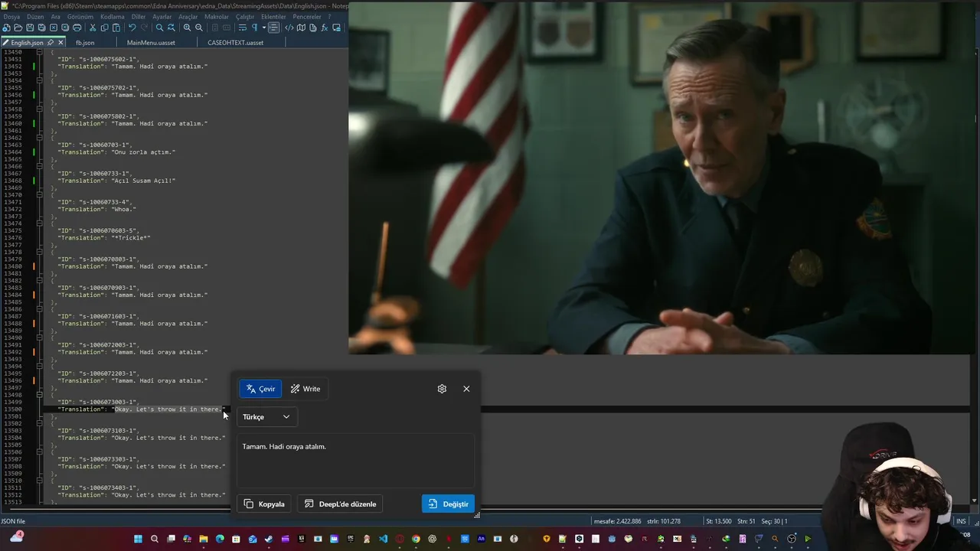Click the Kopyala copy button

pos(264,504)
